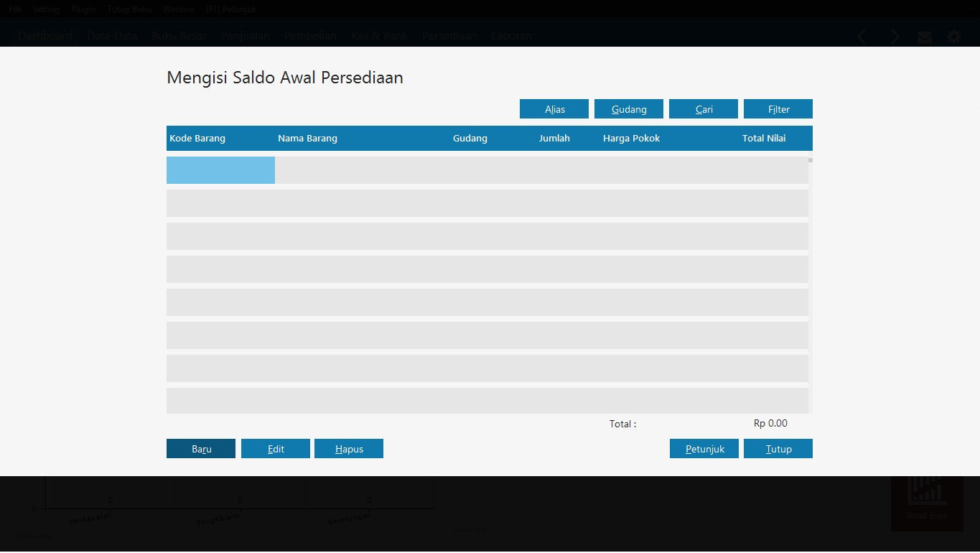This screenshot has height=553, width=980.
Task: Click the Cari search button
Action: click(x=704, y=109)
